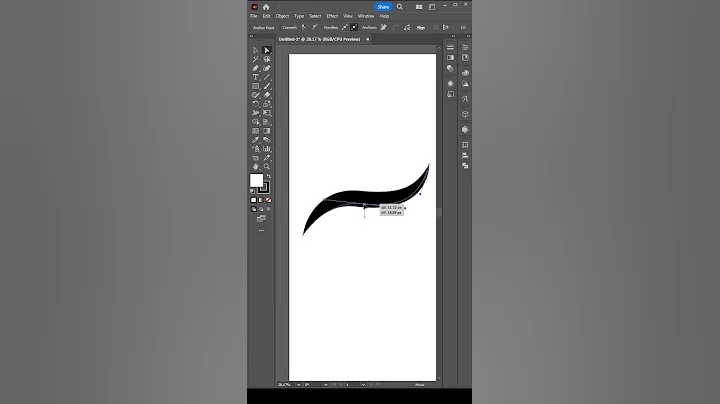
Task: Reset to default fill and stroke
Action: [x=253, y=191]
